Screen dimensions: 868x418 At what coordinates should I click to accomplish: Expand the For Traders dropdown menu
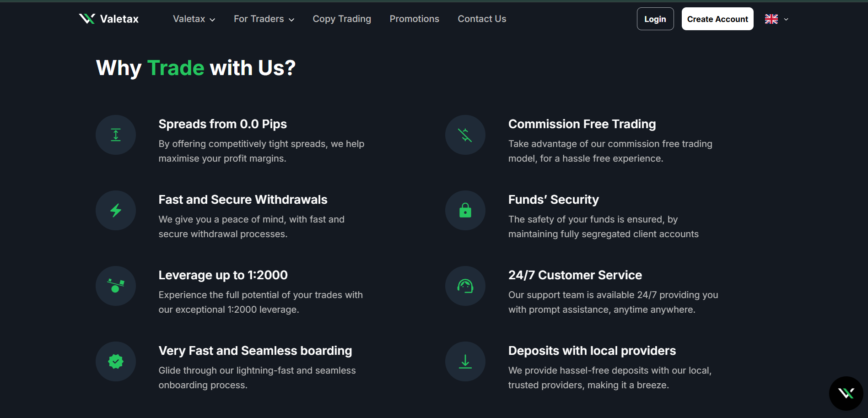tap(264, 19)
